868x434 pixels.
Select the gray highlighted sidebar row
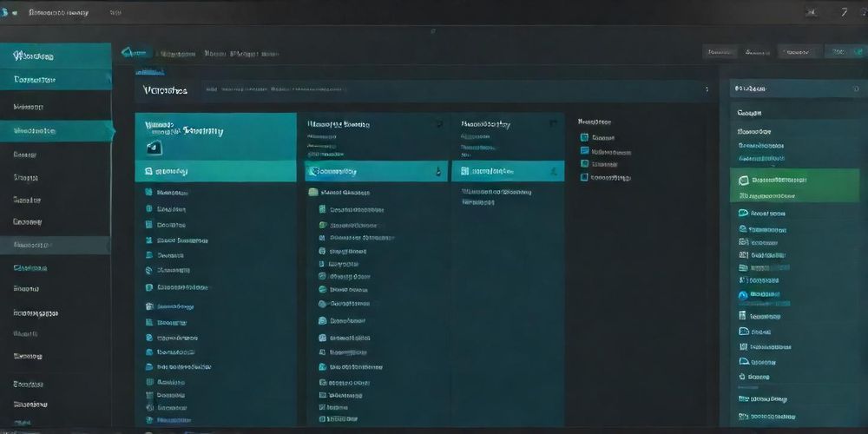pyautogui.click(x=55, y=245)
